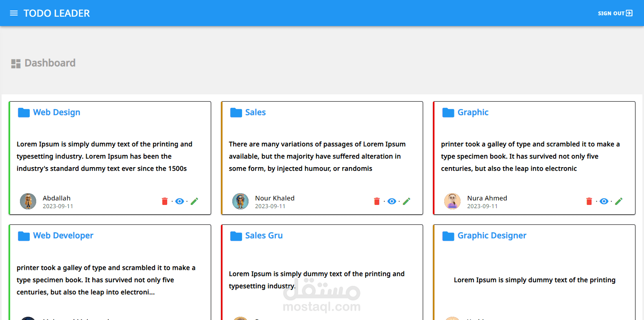
Task: Click the TODO LEADER app title
Action: (x=57, y=13)
